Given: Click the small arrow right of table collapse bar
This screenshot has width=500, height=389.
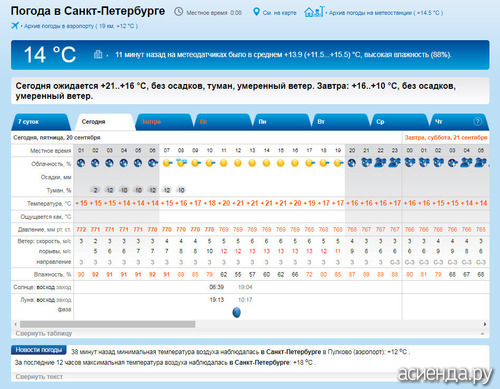Looking at the screenshot, I should pyautogui.click(x=483, y=334).
